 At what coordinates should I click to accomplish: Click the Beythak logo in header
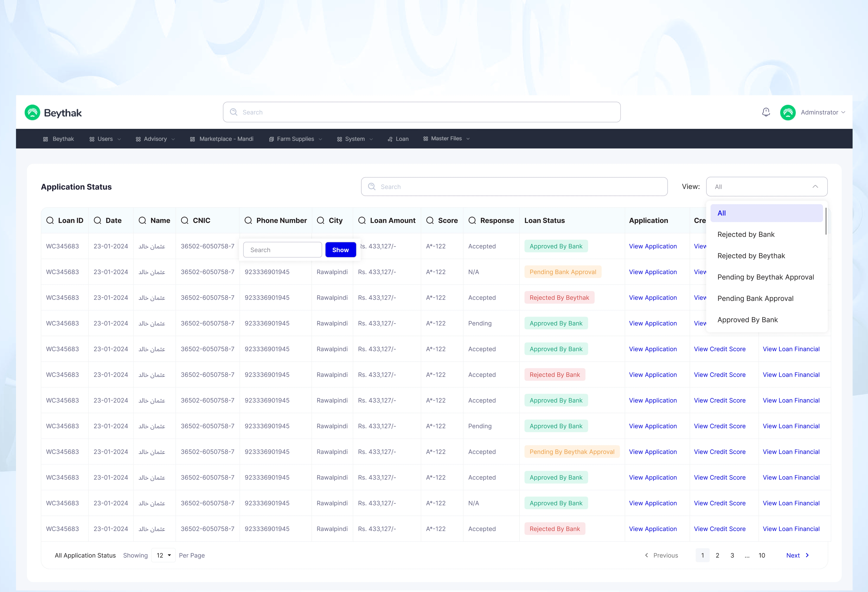tap(53, 112)
